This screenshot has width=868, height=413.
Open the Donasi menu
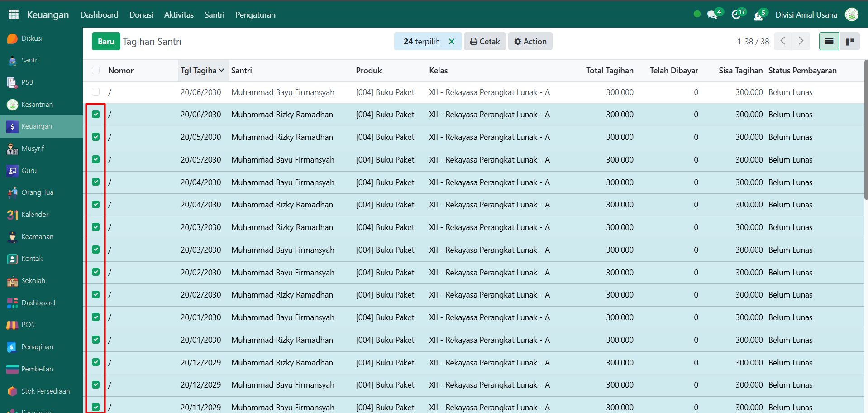coord(141,15)
